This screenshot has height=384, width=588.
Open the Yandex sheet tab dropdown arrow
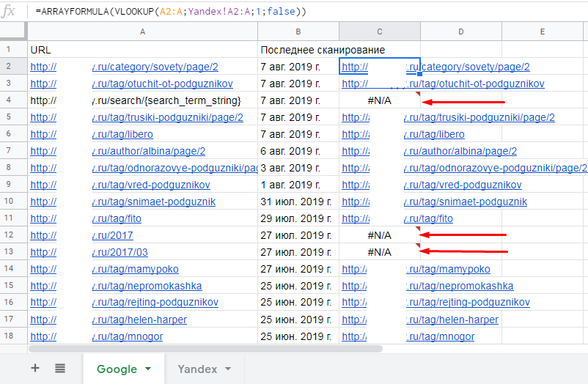228,369
